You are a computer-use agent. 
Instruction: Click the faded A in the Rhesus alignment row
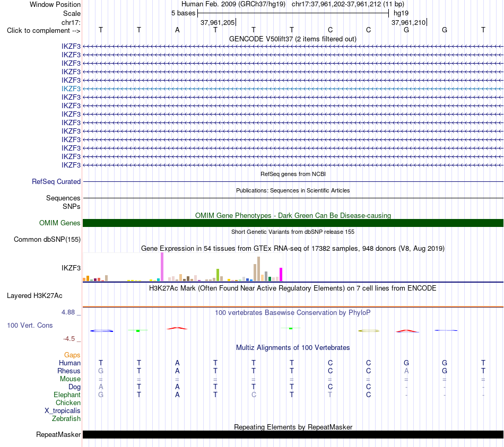point(406,371)
